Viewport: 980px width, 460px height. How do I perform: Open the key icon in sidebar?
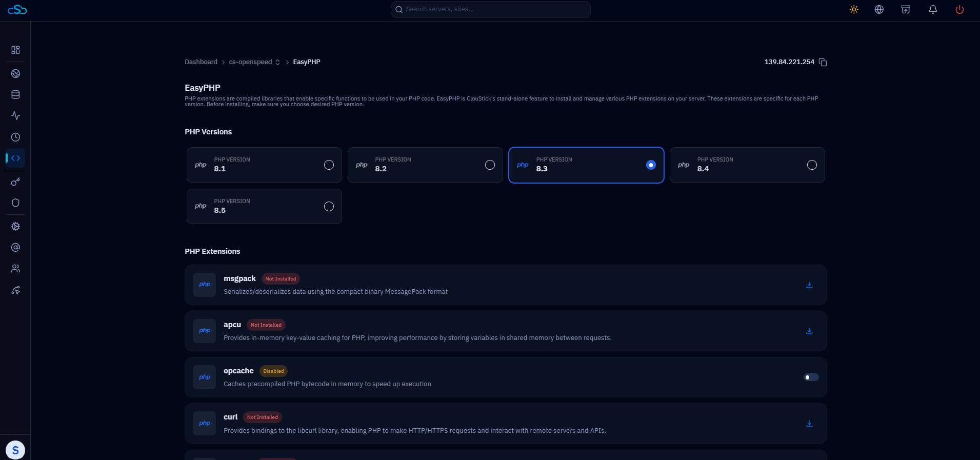click(15, 182)
